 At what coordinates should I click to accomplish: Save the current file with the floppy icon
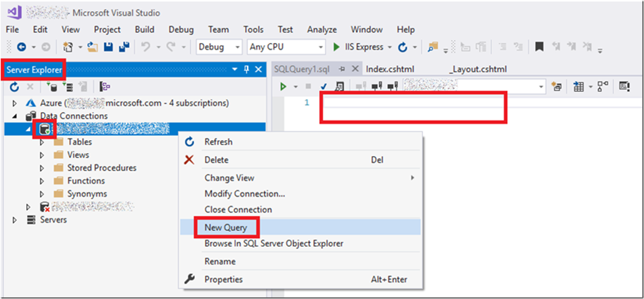click(108, 47)
